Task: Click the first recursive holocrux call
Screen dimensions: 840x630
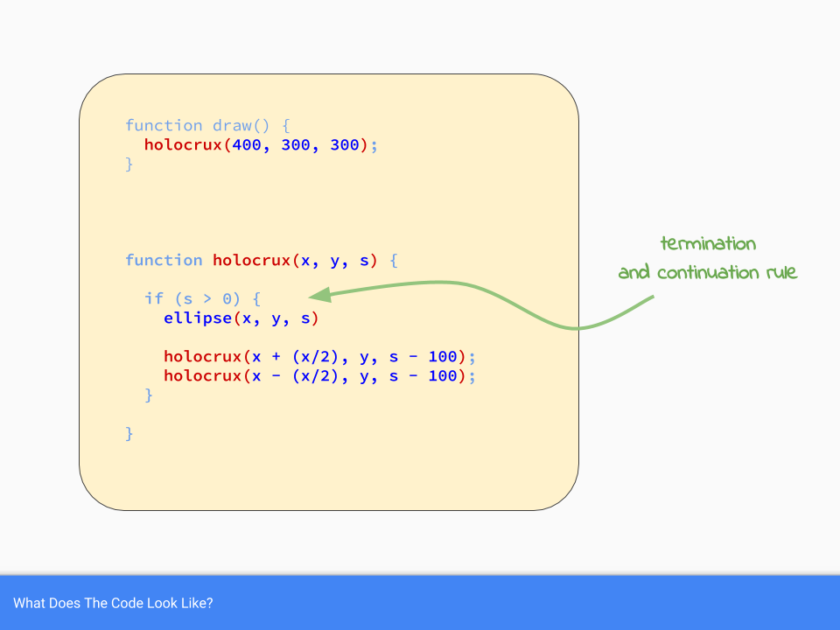Action: pos(319,356)
